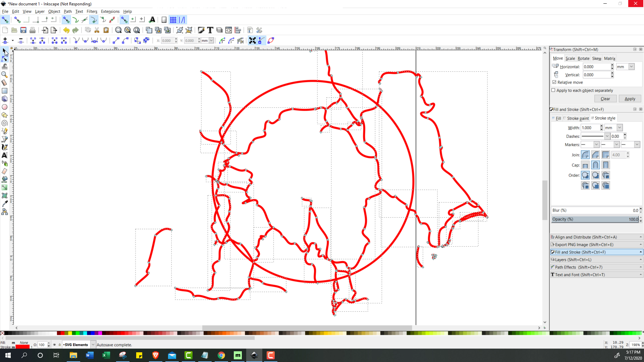Open the Path menu

point(67,11)
